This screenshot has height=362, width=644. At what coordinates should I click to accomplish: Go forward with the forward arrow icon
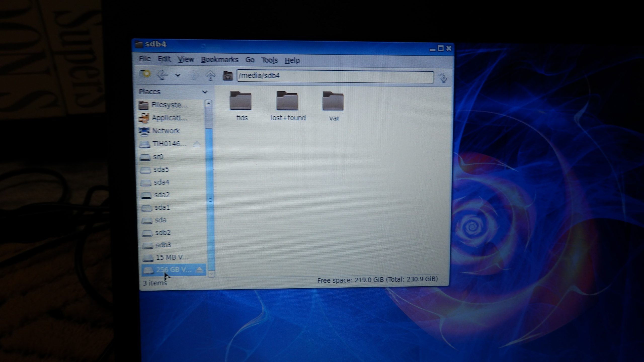(194, 75)
